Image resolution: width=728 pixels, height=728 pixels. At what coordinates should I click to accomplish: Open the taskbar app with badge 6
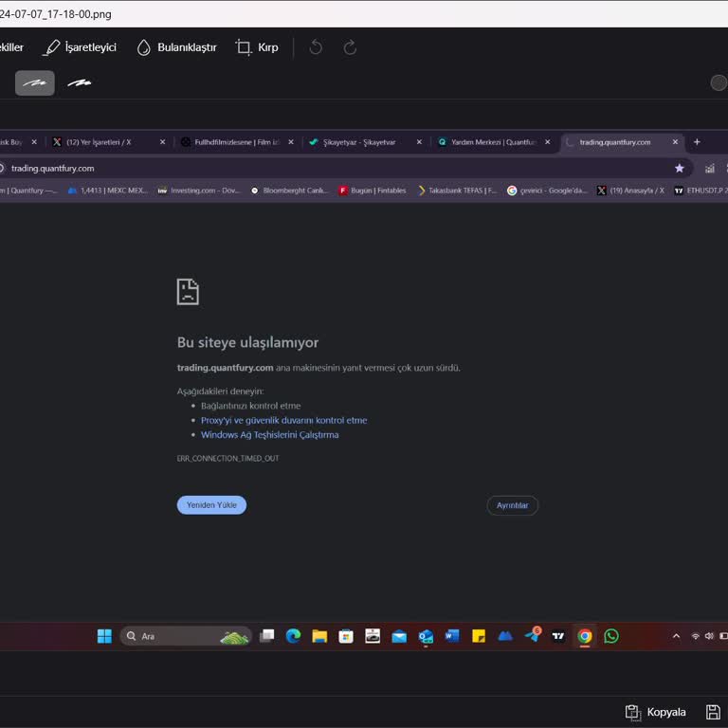pos(533,634)
